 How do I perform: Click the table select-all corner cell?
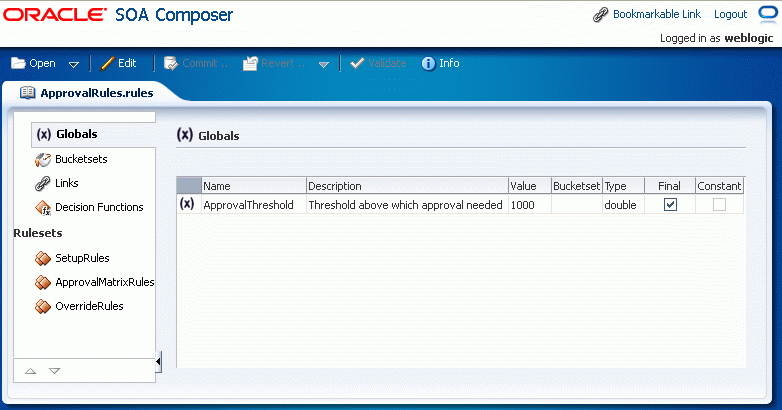(189, 186)
